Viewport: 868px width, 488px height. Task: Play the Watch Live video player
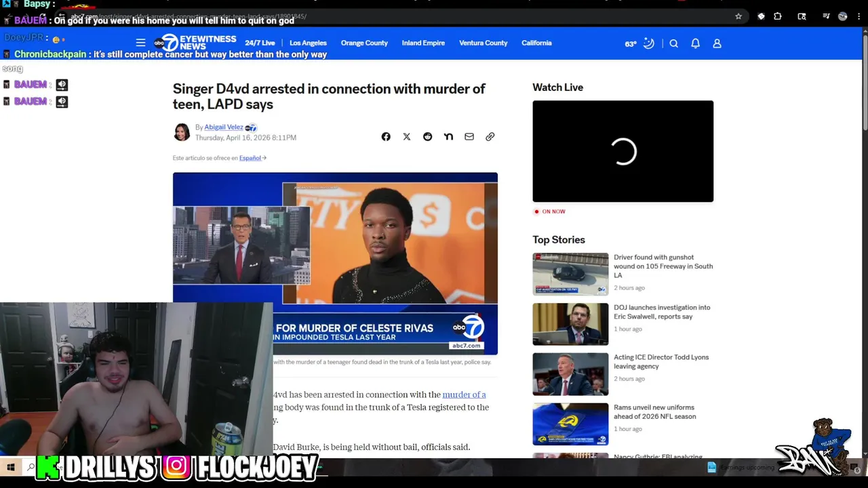pos(623,151)
